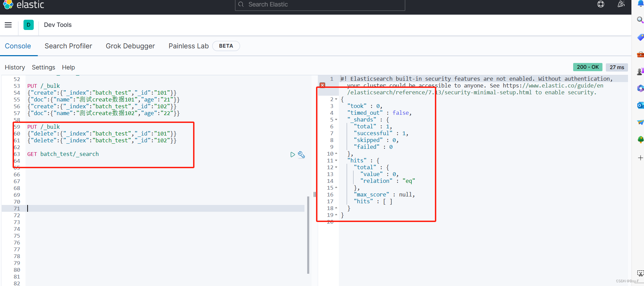Open the wrench request options icon
The height and width of the screenshot is (286, 644).
pos(301,155)
